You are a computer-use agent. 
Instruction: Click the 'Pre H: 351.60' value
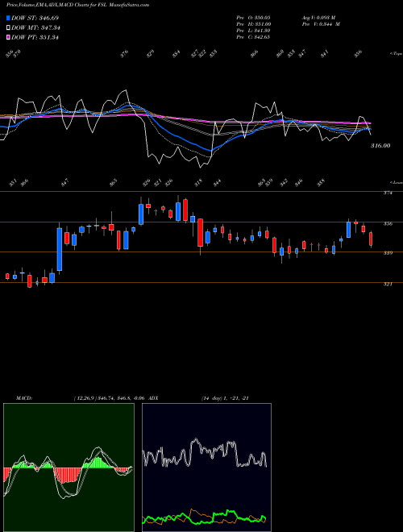pos(253,24)
